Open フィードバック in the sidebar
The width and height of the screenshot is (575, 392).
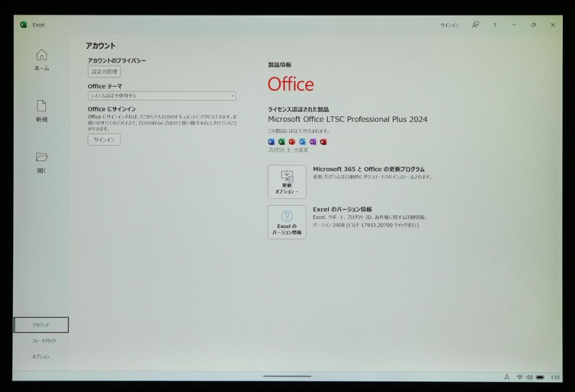(x=44, y=341)
